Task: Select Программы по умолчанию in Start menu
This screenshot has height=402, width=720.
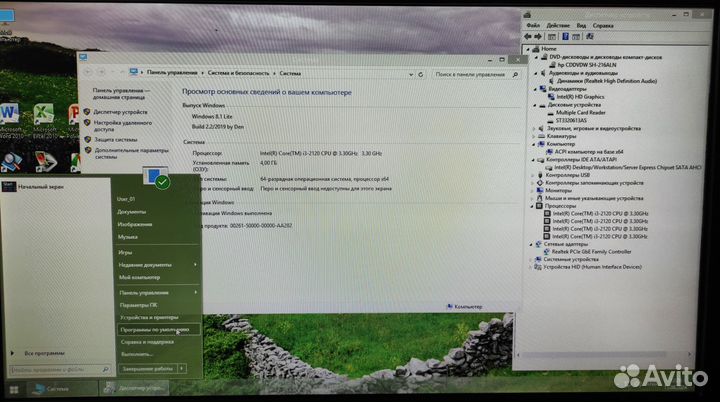Action: (x=158, y=329)
